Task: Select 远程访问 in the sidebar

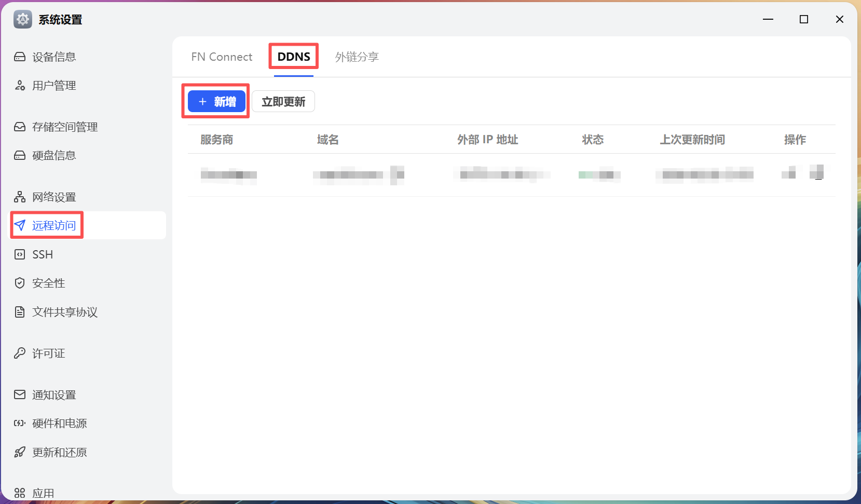Action: [x=54, y=225]
